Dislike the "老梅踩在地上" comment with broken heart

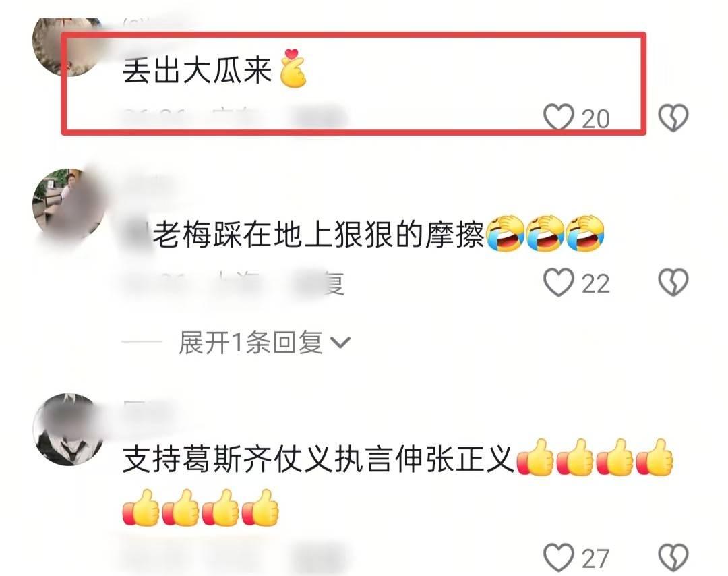coord(673,283)
